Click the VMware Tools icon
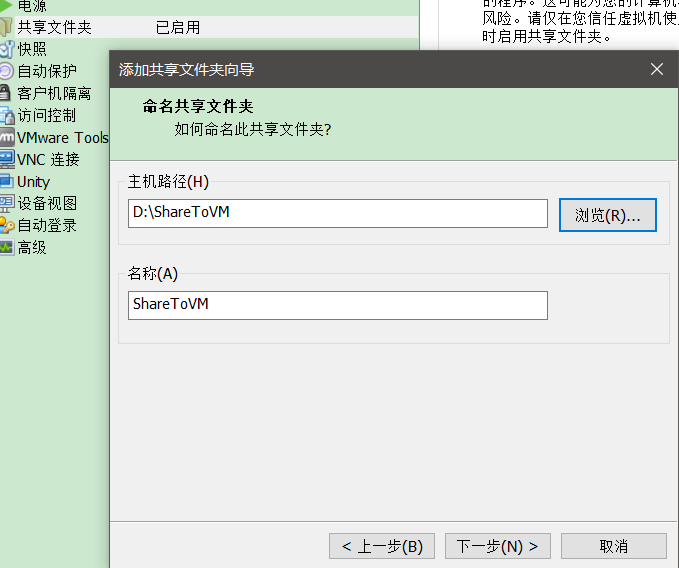This screenshot has height=568, width=679. click(x=7, y=138)
